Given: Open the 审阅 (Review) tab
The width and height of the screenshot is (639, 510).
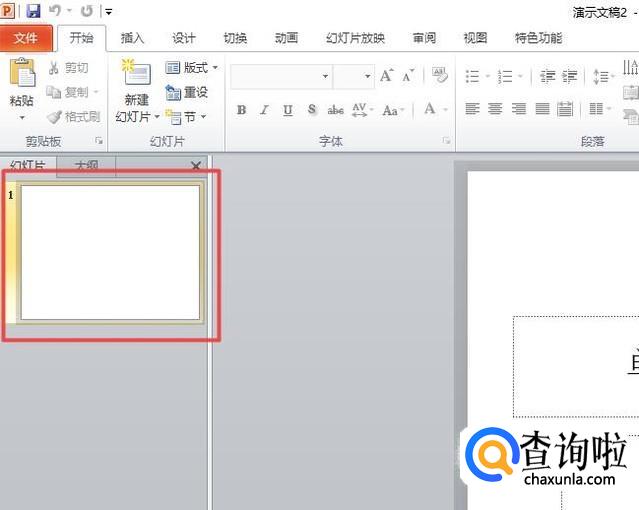Looking at the screenshot, I should tap(424, 38).
